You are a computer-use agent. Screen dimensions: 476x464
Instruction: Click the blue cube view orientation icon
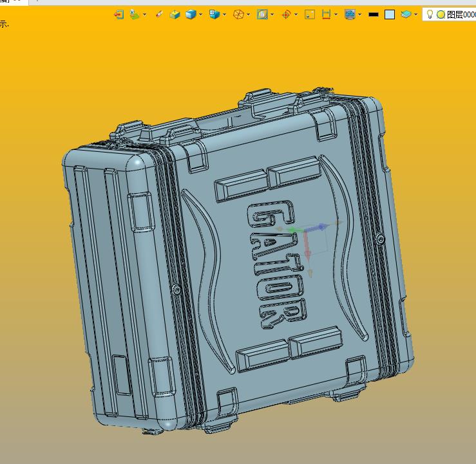[x=214, y=14]
